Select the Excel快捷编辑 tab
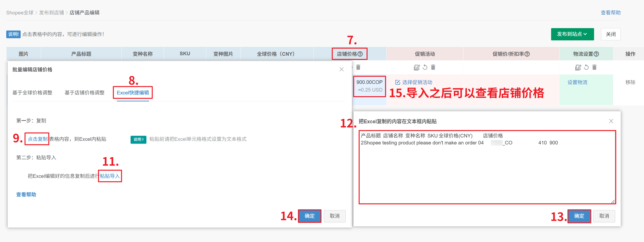Screen dimensions: 644x242 coord(133,93)
